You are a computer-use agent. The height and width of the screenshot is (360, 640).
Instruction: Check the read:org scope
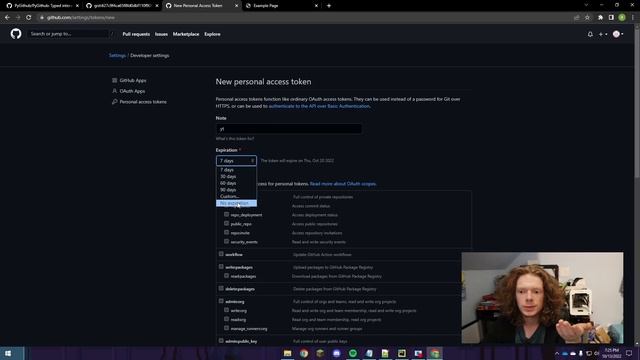(227, 319)
